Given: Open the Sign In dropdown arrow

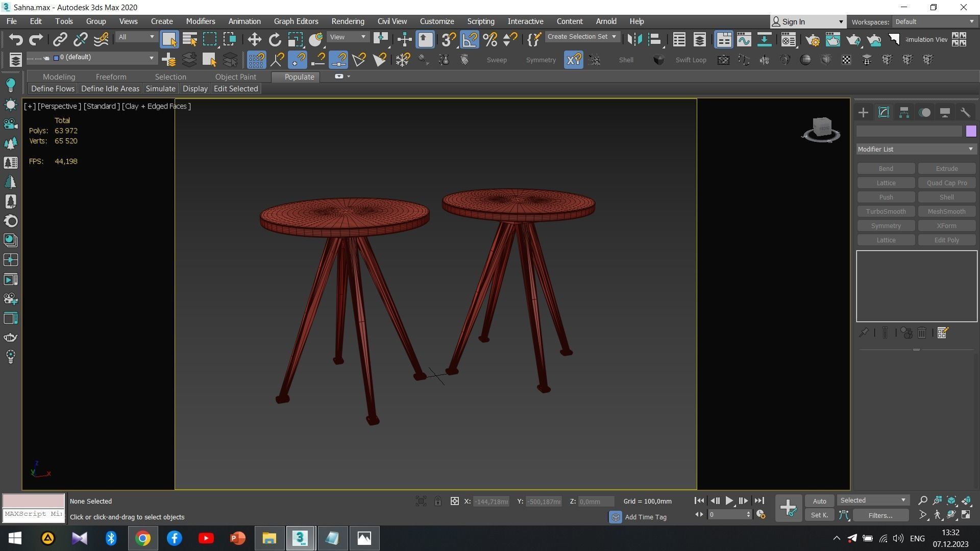Looking at the screenshot, I should coord(841,22).
